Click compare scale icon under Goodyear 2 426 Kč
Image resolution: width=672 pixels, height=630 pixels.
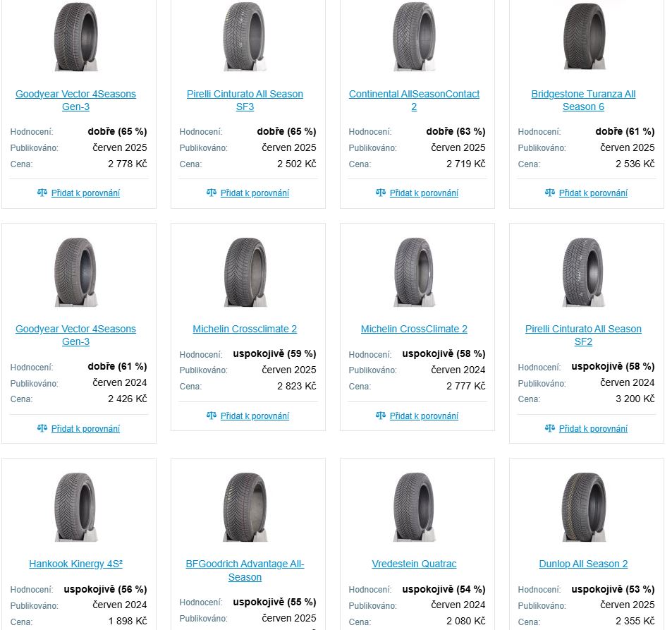tap(42, 428)
